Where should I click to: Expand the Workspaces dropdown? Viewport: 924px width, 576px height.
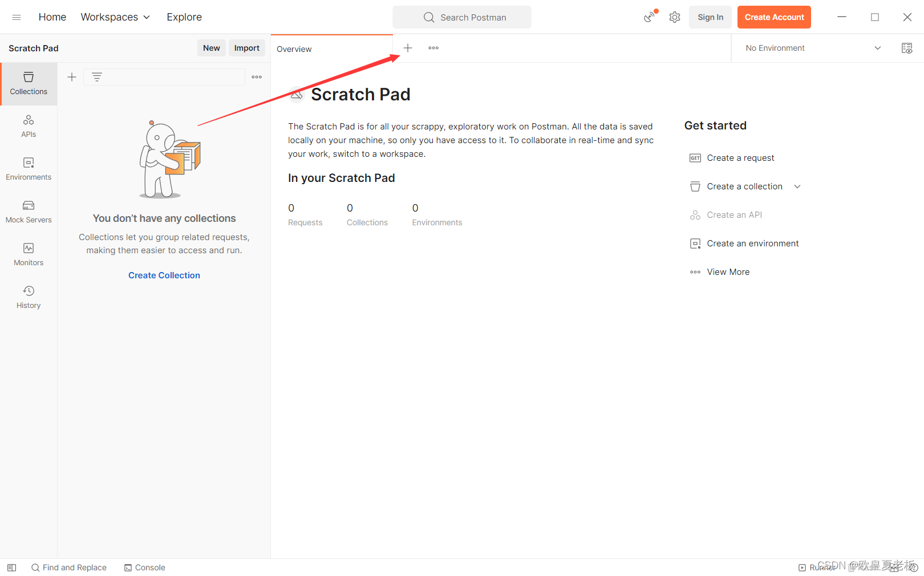click(x=115, y=17)
